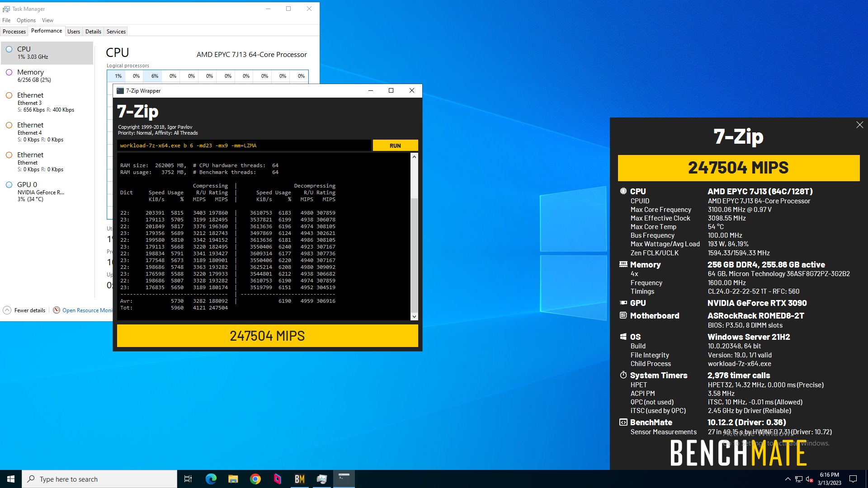The image size is (868, 488).
Task: Click the 247504 MIPS score in BenchMate panel
Action: [738, 168]
